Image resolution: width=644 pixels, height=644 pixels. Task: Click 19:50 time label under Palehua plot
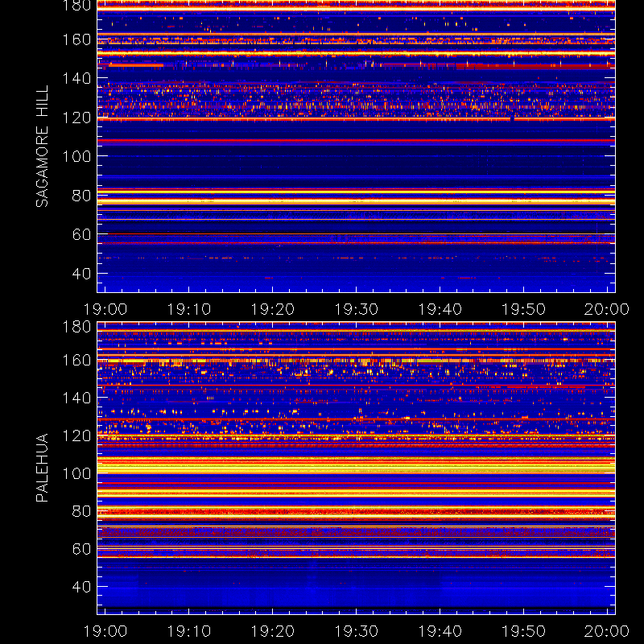(524, 631)
